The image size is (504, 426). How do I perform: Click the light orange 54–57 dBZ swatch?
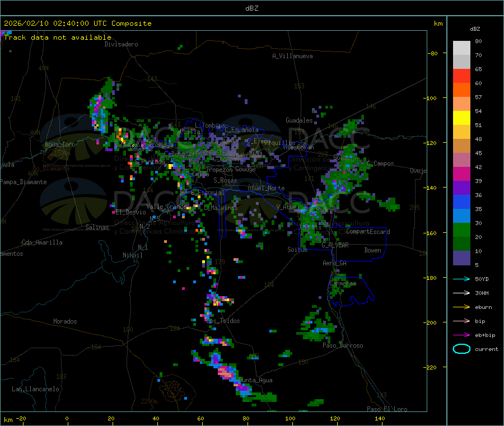461,104
